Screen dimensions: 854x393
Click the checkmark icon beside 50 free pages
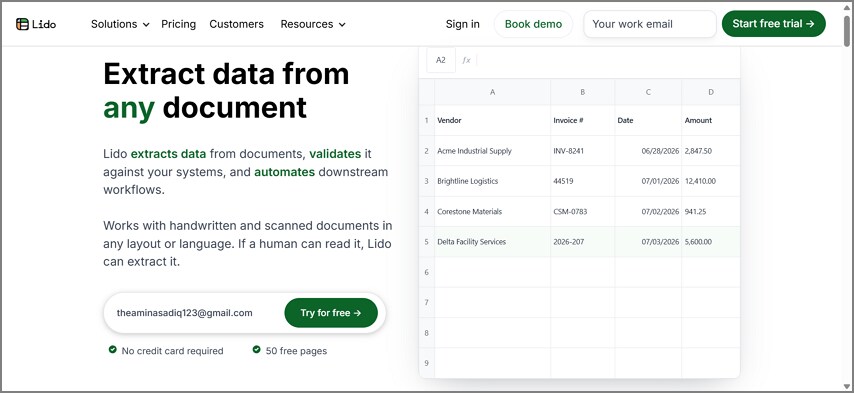pyautogui.click(x=257, y=349)
